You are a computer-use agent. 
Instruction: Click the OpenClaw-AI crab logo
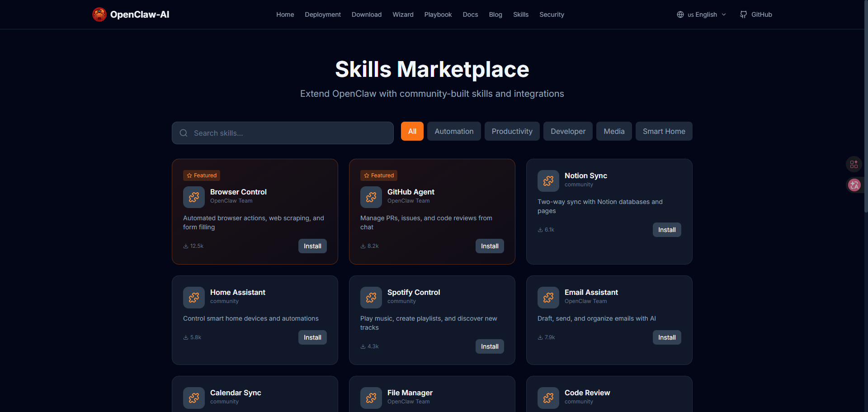click(99, 14)
